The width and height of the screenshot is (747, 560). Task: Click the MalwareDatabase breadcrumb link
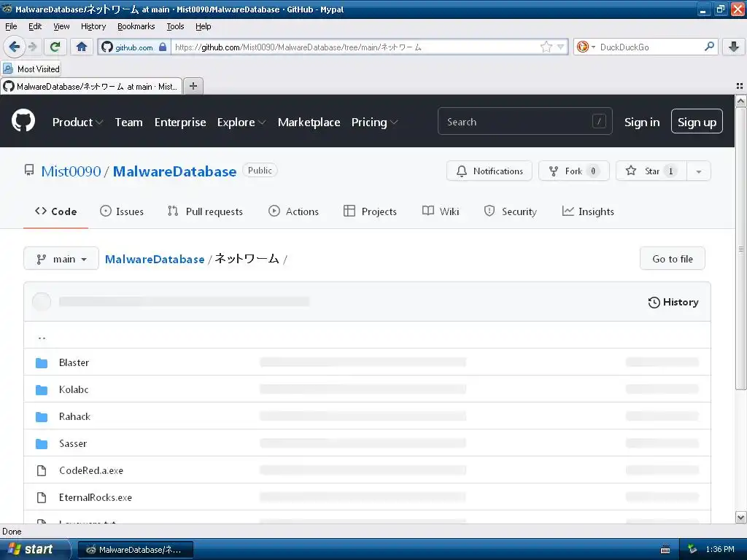155,259
